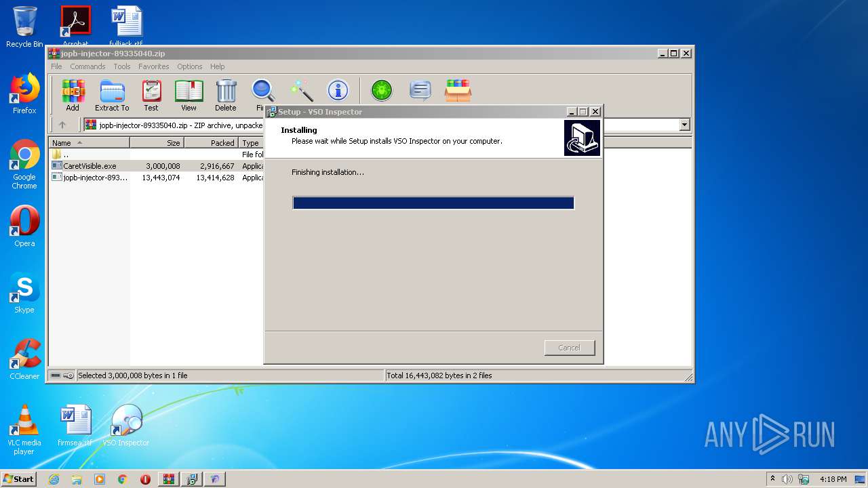Click the Delete toolbar icon in WinRAR
This screenshot has height=488, width=868.
tap(226, 95)
